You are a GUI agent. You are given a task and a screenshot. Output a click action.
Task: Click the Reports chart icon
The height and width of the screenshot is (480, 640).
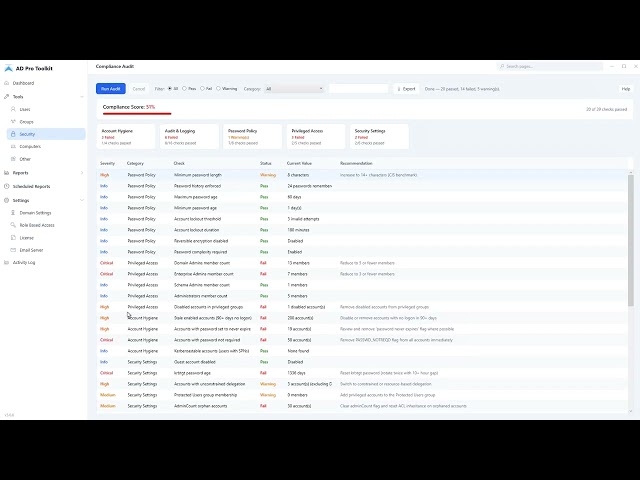7,173
